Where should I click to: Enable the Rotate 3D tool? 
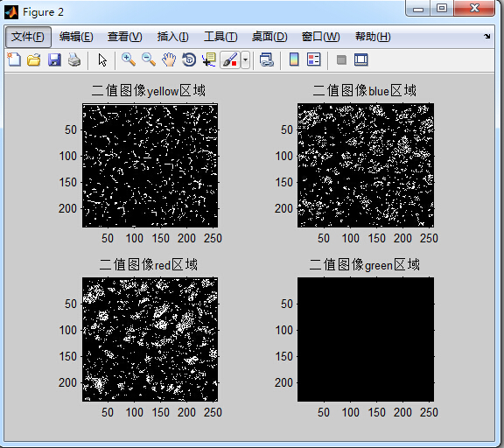click(x=189, y=59)
